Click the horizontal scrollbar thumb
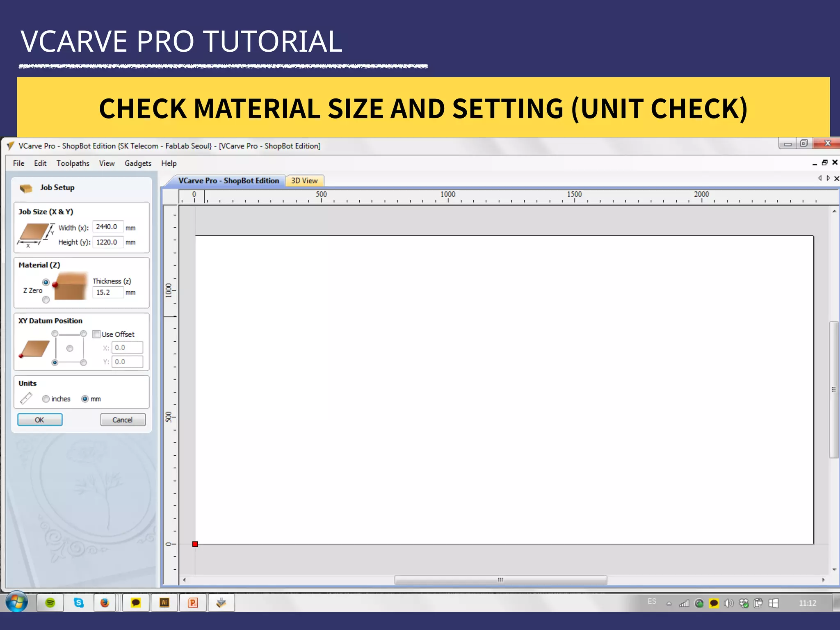 tap(500, 580)
